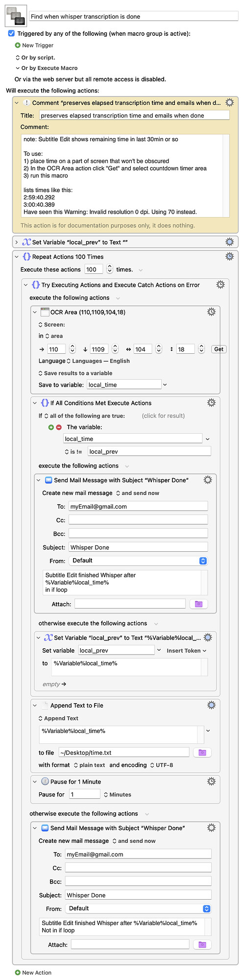Expand the Set Variable local_prev to Text action
This screenshot has width=243, height=980.
(x=17, y=242)
